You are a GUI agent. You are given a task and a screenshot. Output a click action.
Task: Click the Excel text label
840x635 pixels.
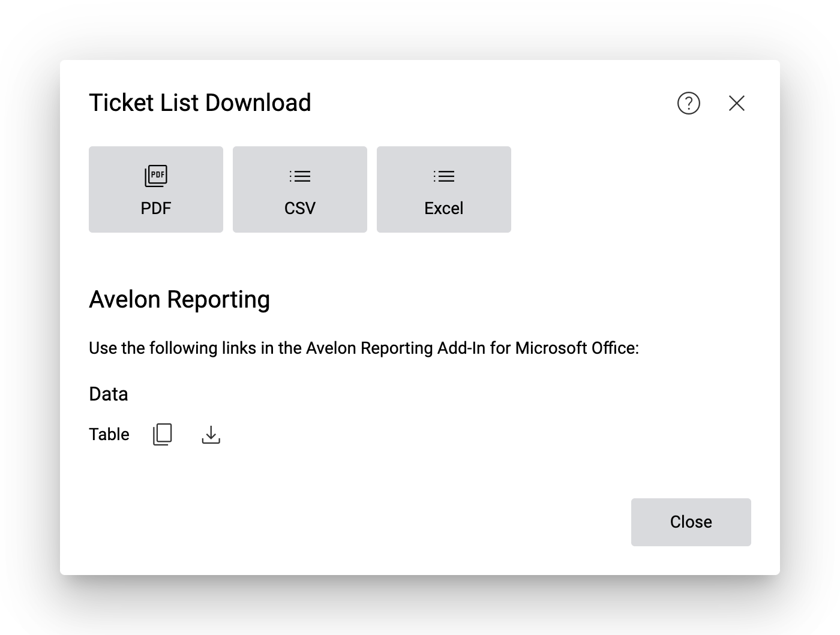pyautogui.click(x=444, y=209)
